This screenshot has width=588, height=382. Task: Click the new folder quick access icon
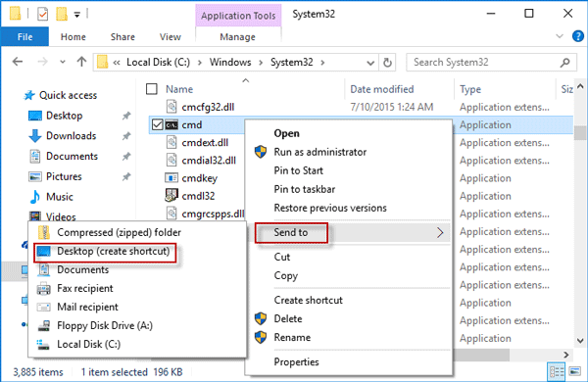coord(62,15)
